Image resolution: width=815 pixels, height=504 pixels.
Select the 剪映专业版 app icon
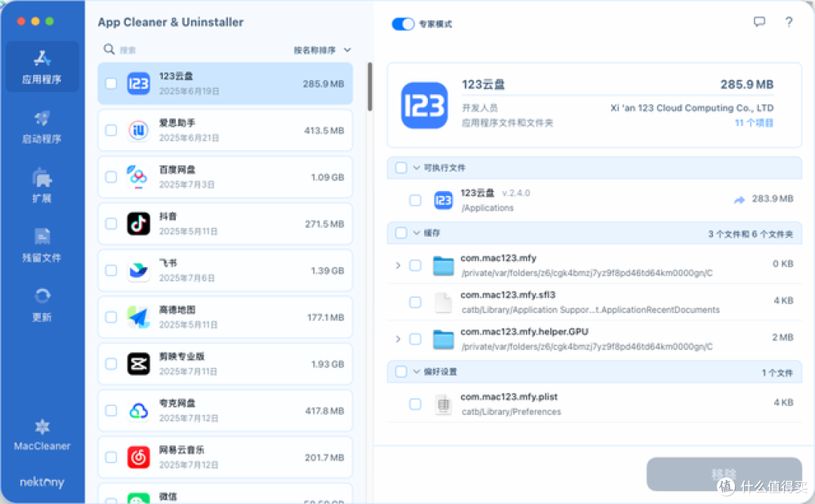coord(139,364)
